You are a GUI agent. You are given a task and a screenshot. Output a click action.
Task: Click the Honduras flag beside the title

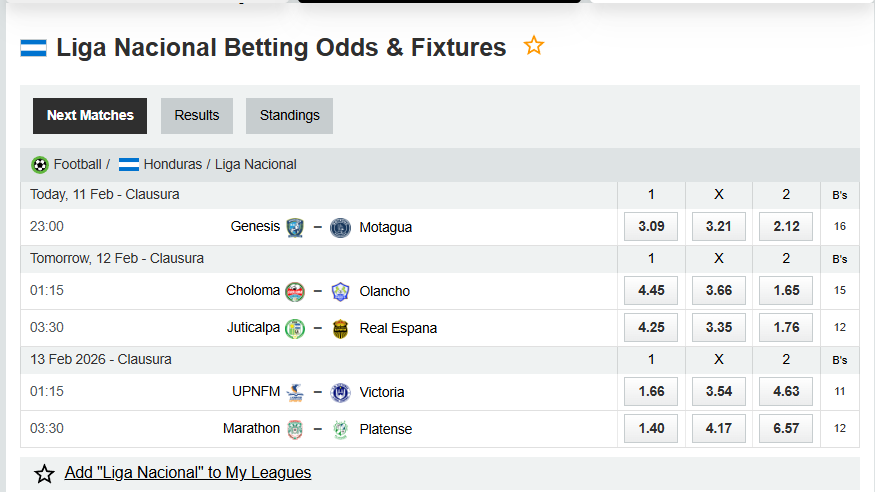tap(34, 47)
